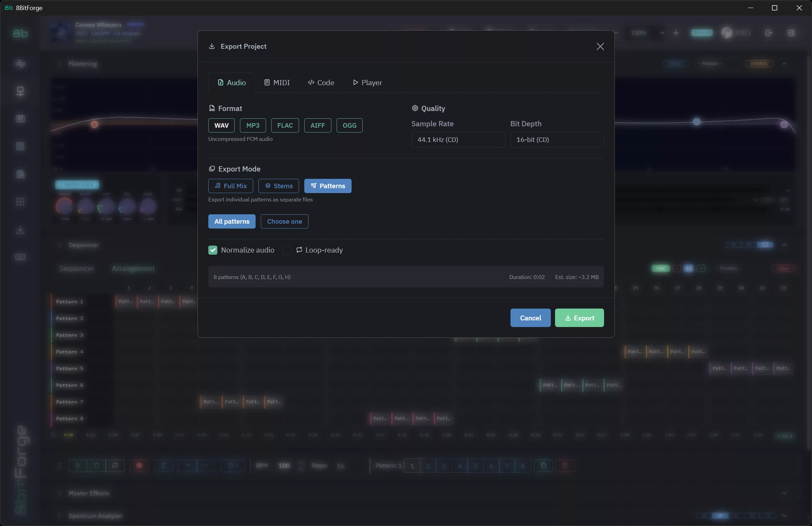The image size is (812, 526).
Task: Click the delete pattern trash icon
Action: point(565,465)
